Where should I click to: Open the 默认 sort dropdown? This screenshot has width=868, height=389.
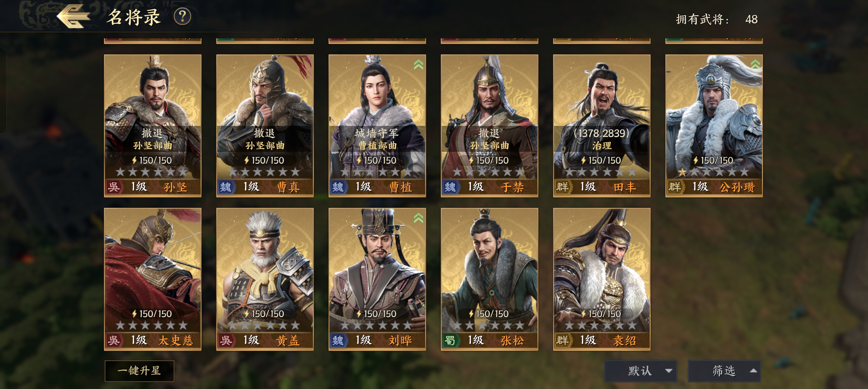pos(640,371)
